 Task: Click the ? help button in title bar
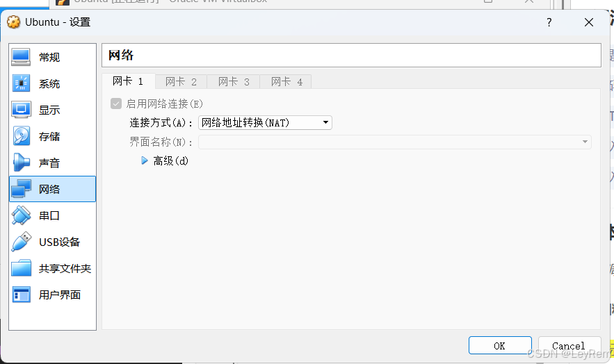(549, 22)
